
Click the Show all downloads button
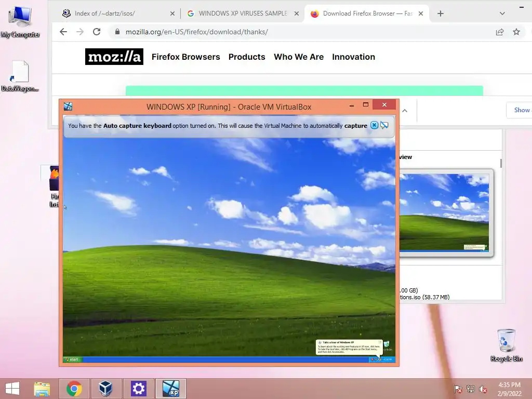click(x=520, y=110)
